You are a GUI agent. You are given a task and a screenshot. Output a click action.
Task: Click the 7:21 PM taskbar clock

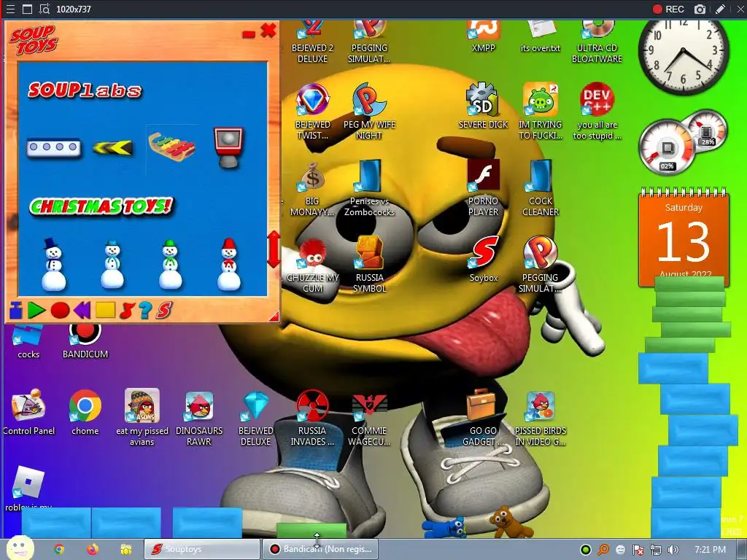click(710, 550)
